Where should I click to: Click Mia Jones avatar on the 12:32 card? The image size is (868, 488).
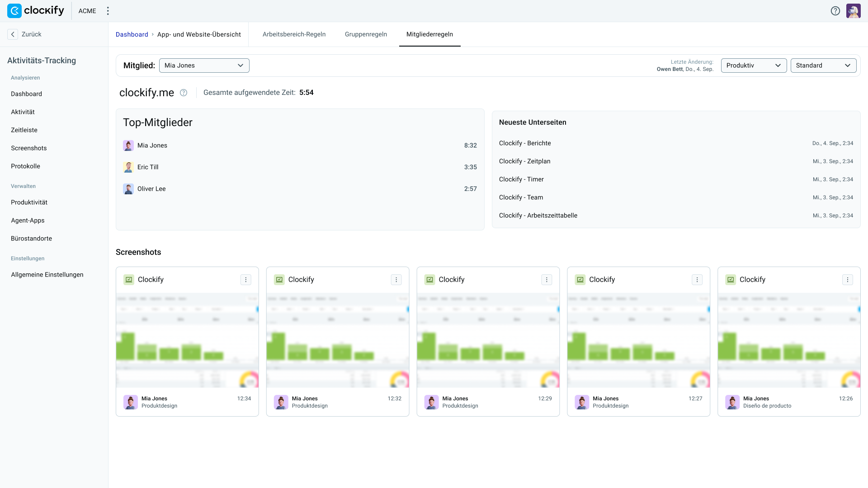(281, 402)
